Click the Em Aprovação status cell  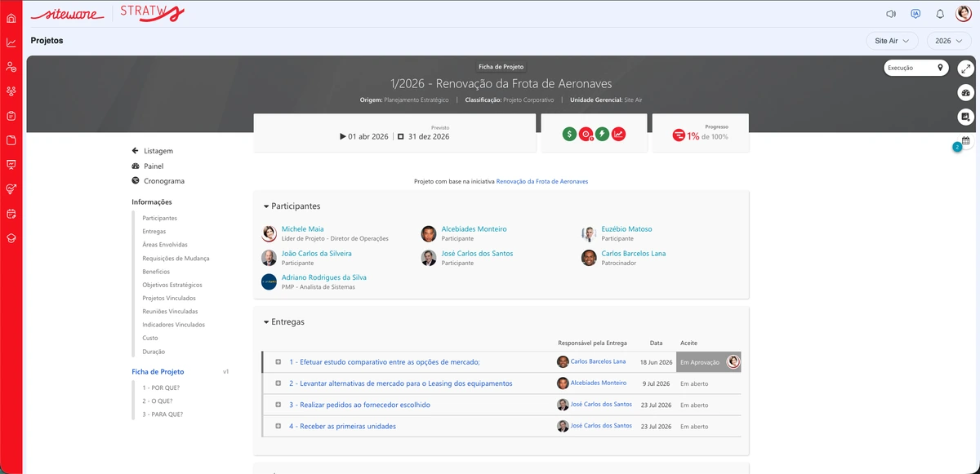pos(709,362)
